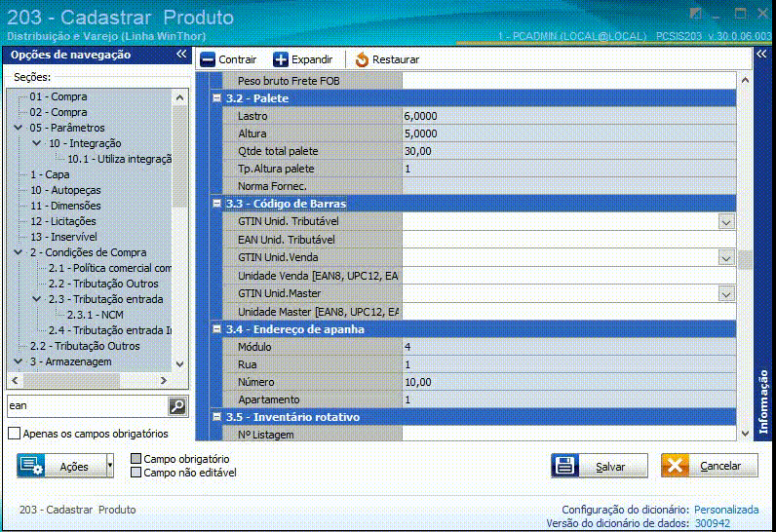Click the Salvar button

coord(600,466)
